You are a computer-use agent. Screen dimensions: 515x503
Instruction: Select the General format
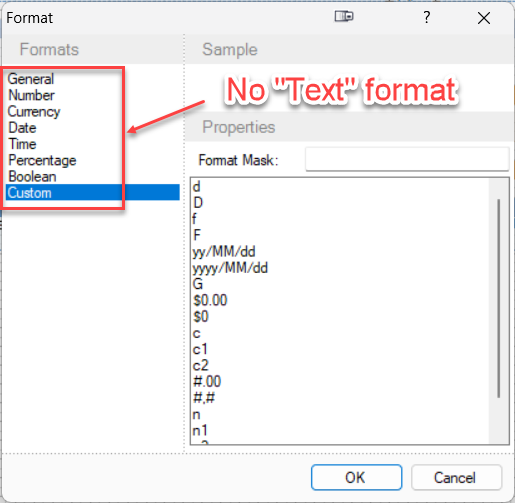point(31,79)
